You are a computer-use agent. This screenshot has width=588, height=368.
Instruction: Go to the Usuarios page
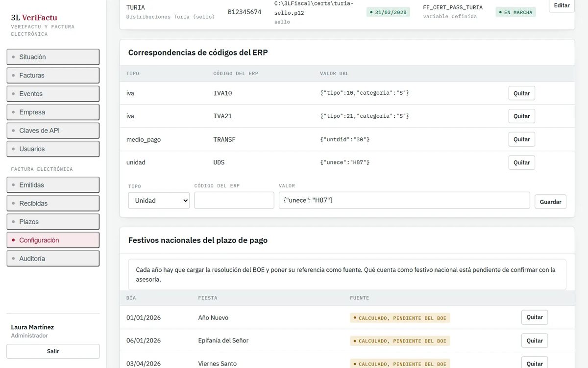coord(53,149)
